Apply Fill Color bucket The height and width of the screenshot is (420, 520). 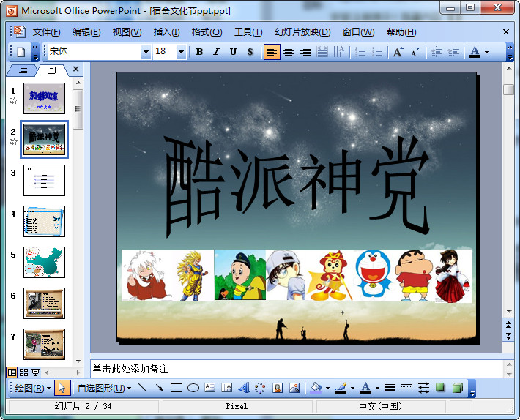point(316,388)
